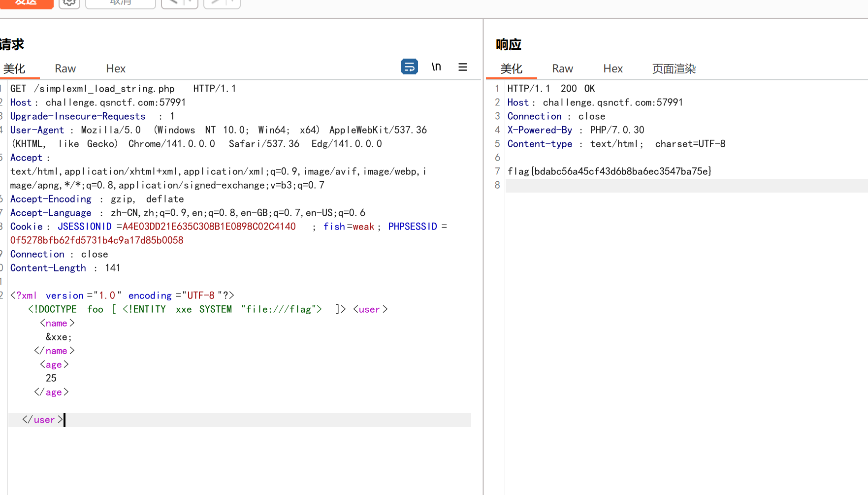Click the Upgrade-Insecure-Requests header

click(93, 116)
